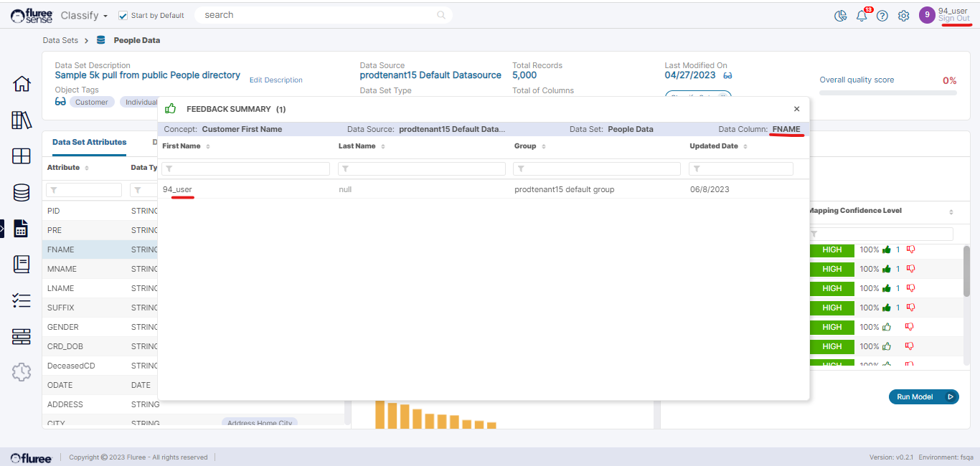Screen dimensions: 980x466
Task: Open the settings gear in top bar
Action: coord(904,16)
